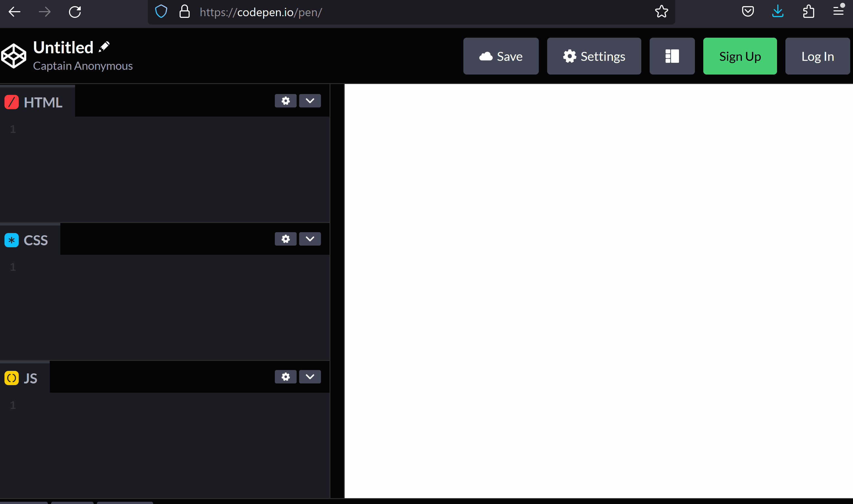Open the CSS editor settings gear

[285, 239]
